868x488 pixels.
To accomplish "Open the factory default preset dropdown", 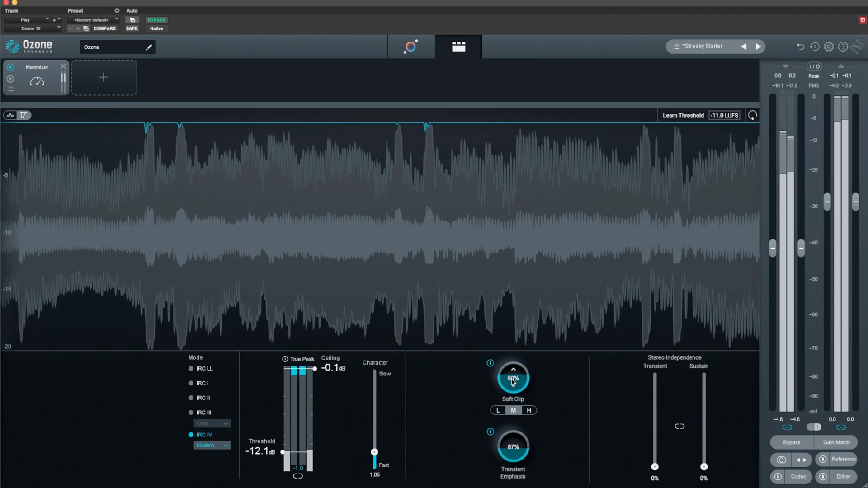I will pyautogui.click(x=94, y=20).
